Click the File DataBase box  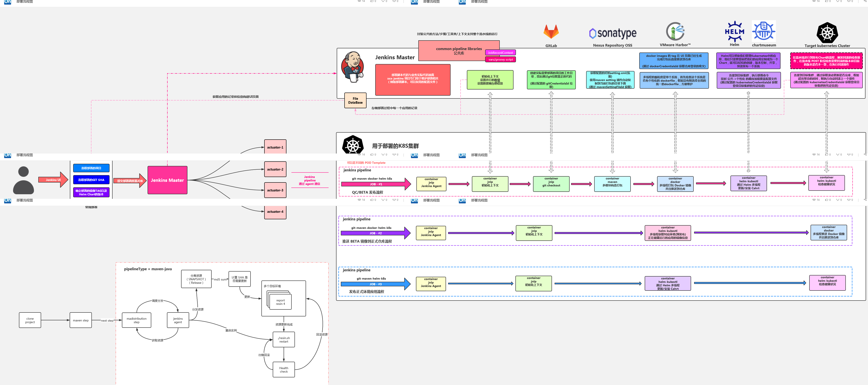coord(355,100)
